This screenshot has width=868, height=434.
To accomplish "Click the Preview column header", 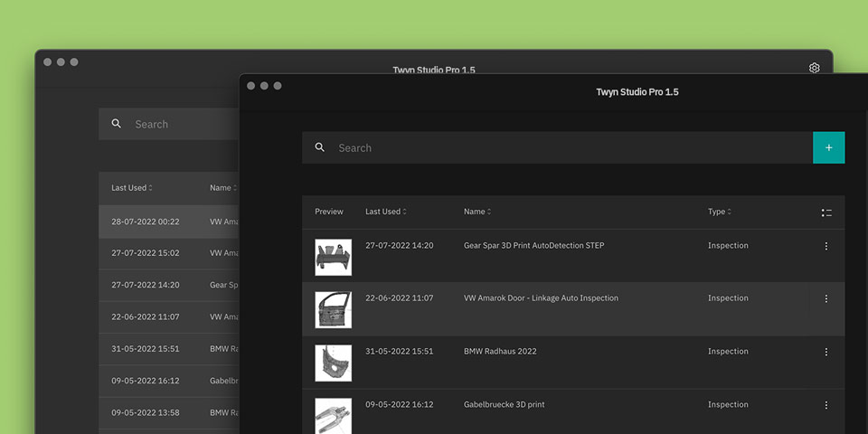I will tap(329, 212).
